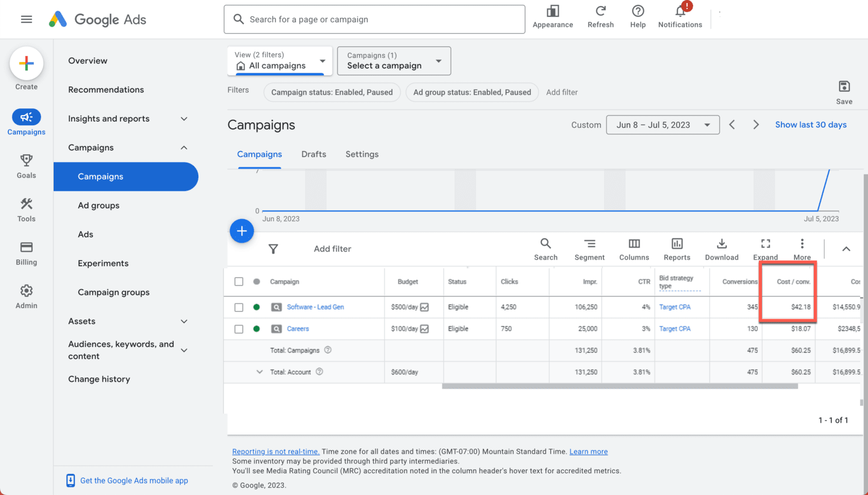This screenshot has height=495, width=868.
Task: Click the Create plus button
Action: (x=27, y=63)
